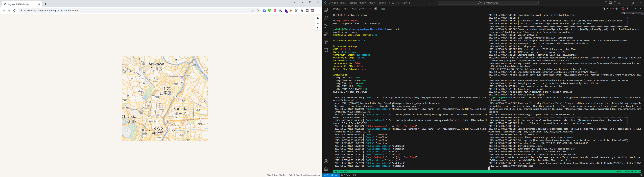Close the terminal panel

click(x=640, y=9)
